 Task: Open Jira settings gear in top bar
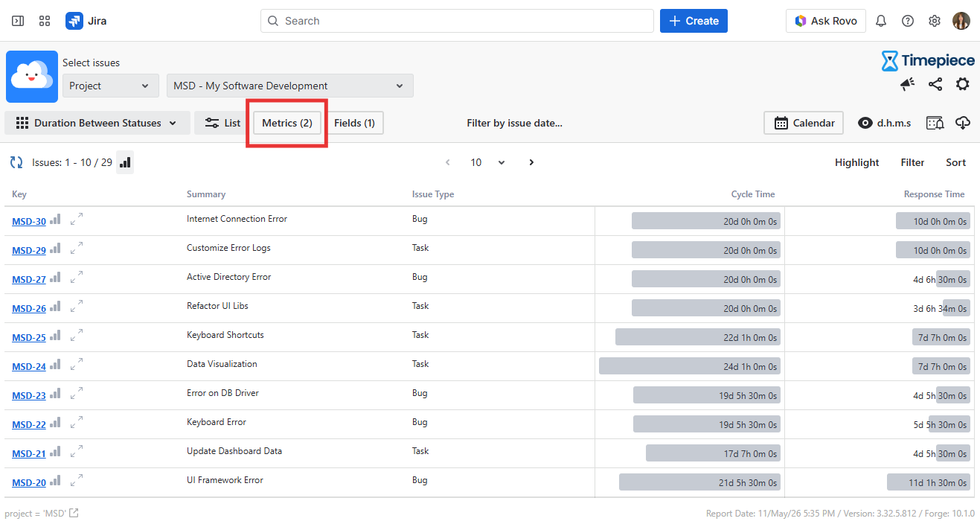(x=935, y=21)
